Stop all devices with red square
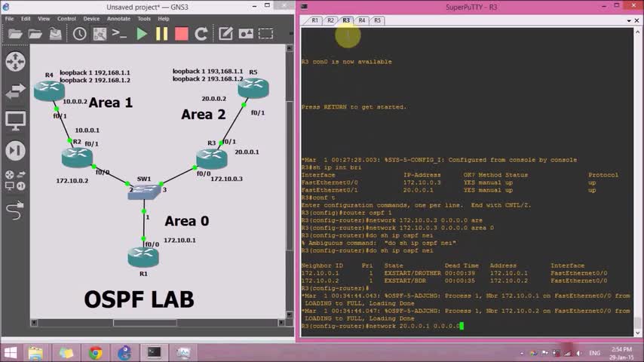The width and height of the screenshot is (644, 362). [181, 34]
